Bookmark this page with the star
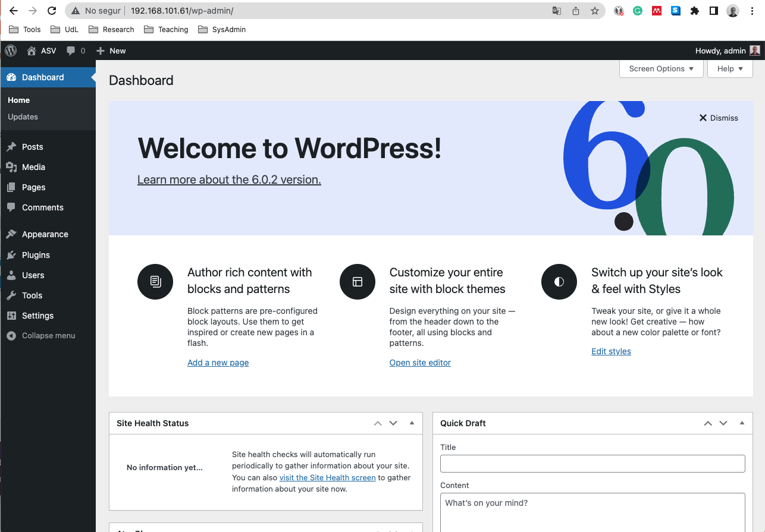Image resolution: width=765 pixels, height=532 pixels. pos(594,11)
